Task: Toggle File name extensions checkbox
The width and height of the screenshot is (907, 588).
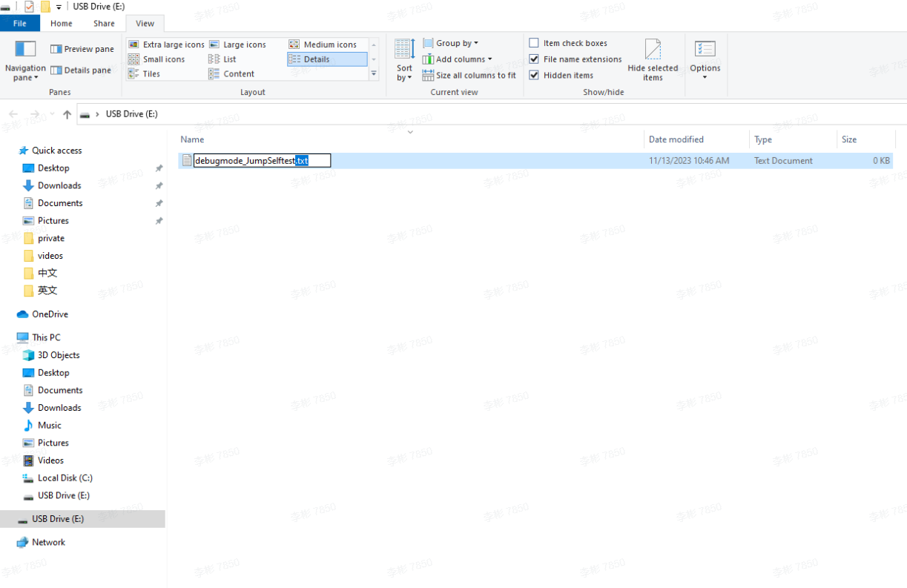Action: (x=534, y=59)
